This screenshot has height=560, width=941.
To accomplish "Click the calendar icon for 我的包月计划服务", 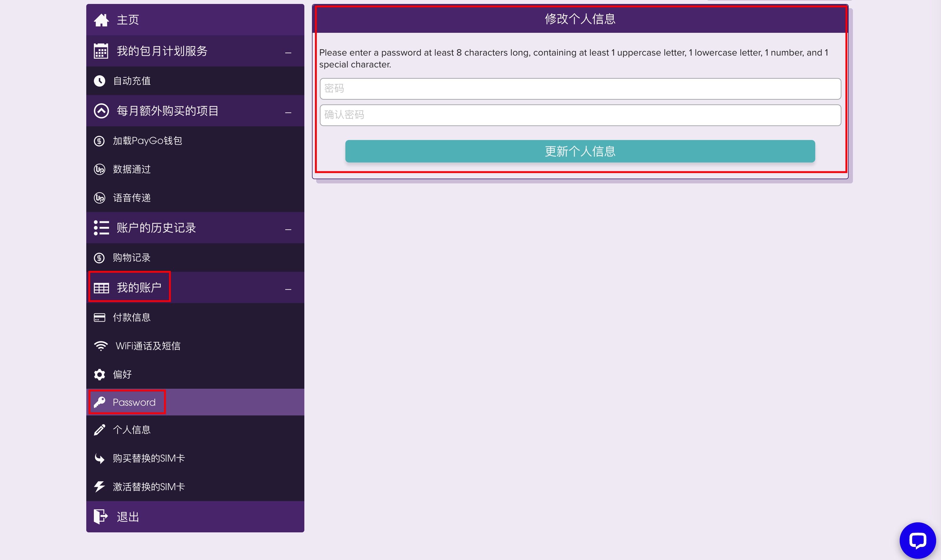I will click(x=101, y=51).
